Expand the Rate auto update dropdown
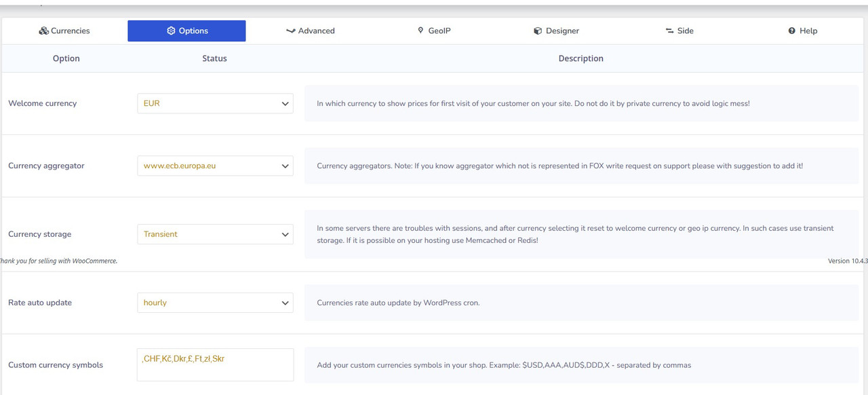This screenshot has width=868, height=395. click(x=215, y=303)
